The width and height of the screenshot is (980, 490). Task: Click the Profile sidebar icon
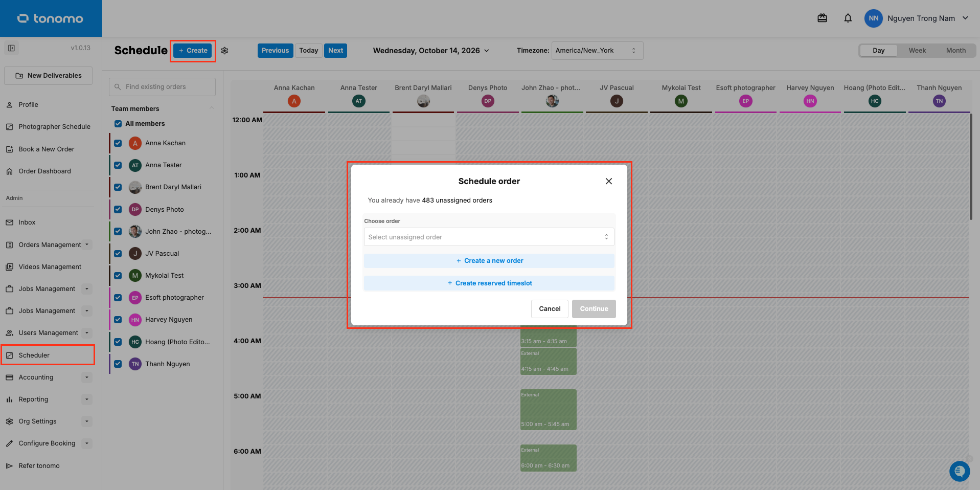(x=9, y=105)
